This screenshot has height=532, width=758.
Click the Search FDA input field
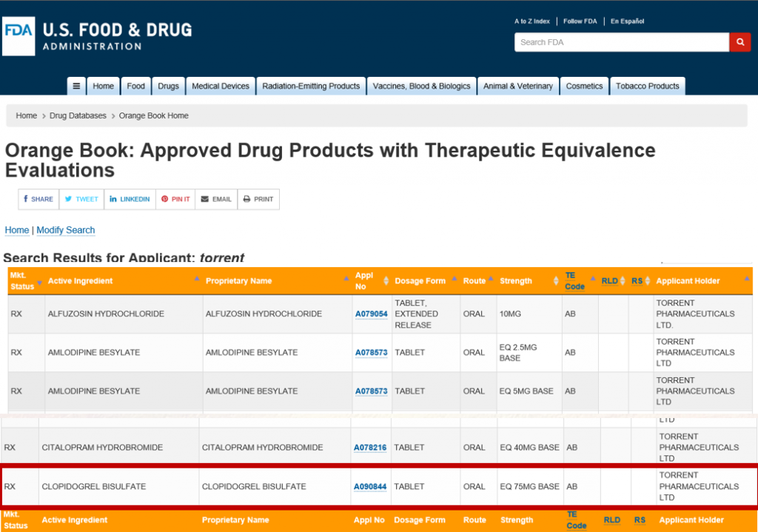pyautogui.click(x=622, y=42)
